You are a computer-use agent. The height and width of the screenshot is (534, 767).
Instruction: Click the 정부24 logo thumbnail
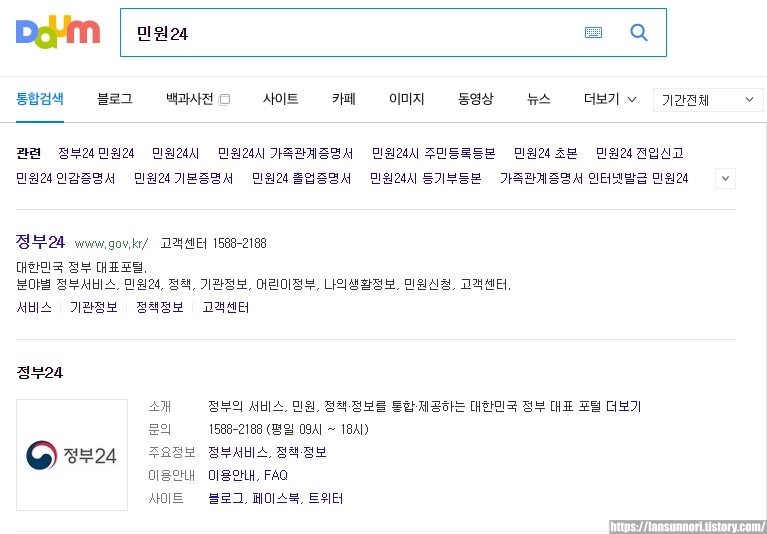pyautogui.click(x=72, y=455)
